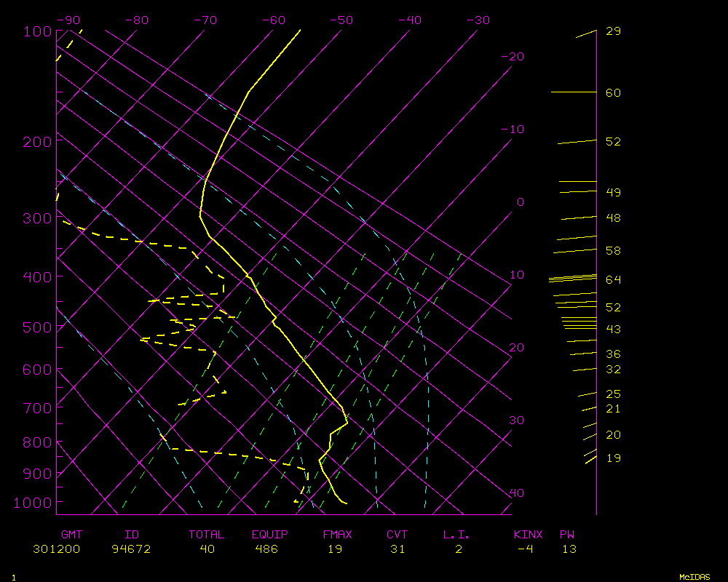Screen dimensions: 728x582
Task: Click the EQUIP value 486
Action: pyautogui.click(x=265, y=549)
